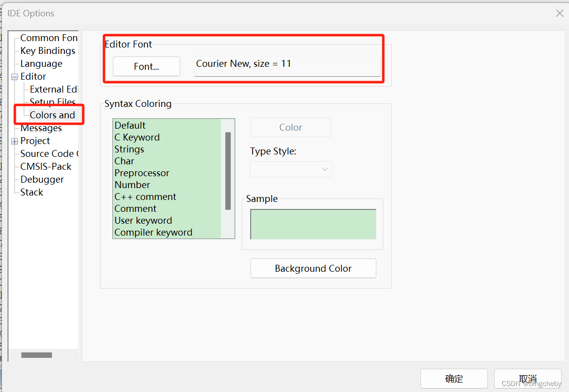Screen dimensions: 569x392
Task: Select Colors and Fonts tree entry
Action: point(52,115)
